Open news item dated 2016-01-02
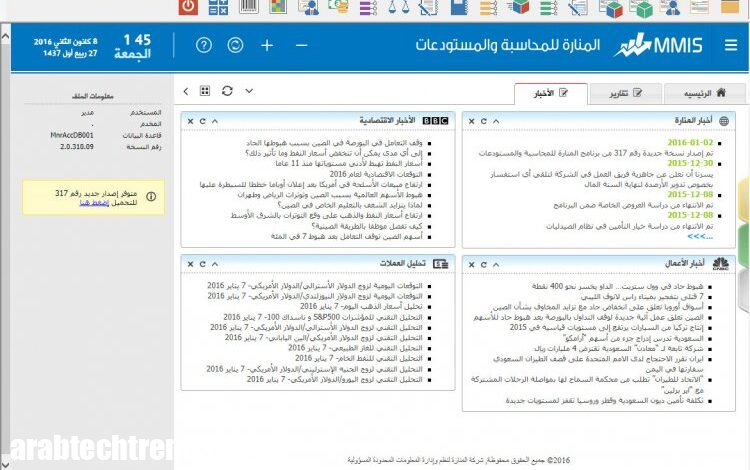 pos(690,142)
